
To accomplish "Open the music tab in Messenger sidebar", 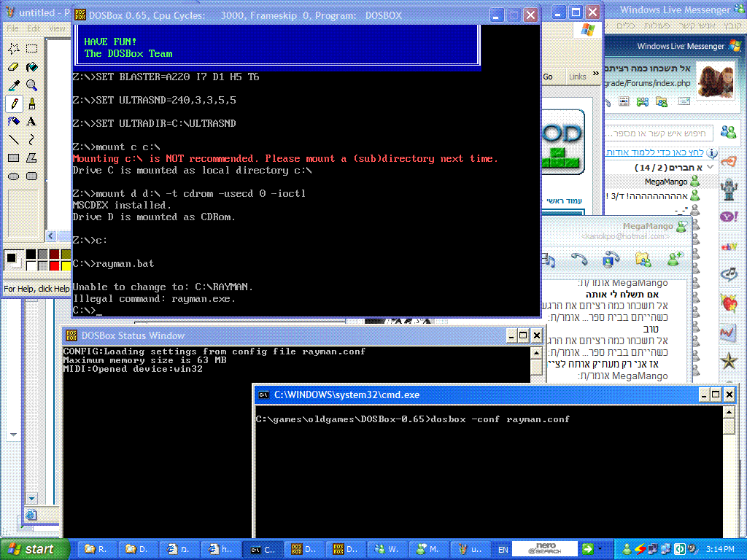I will point(729,274).
